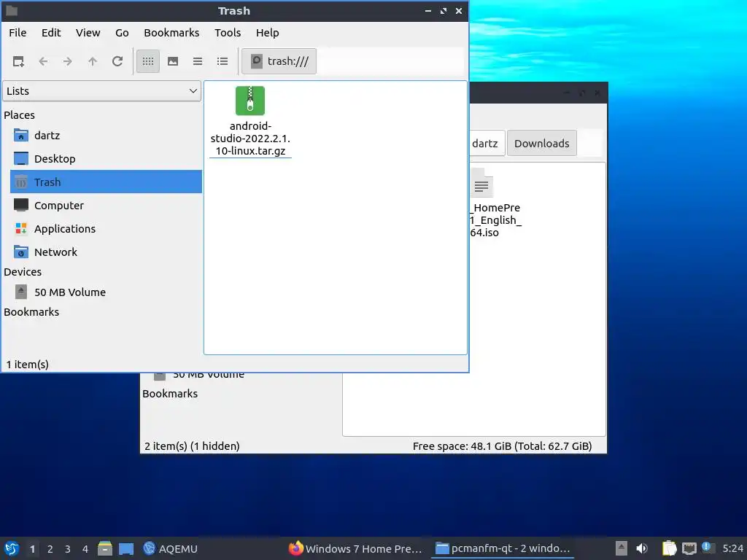
Task: Open the File menu
Action: tap(18, 33)
